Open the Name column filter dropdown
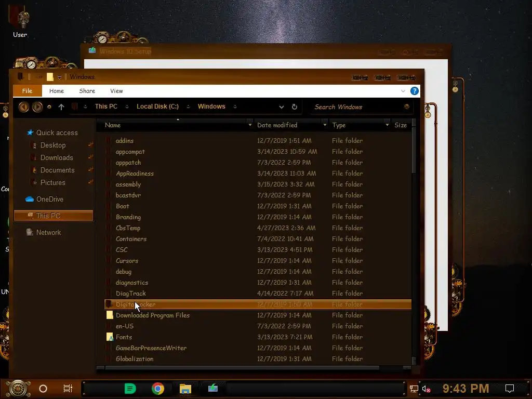This screenshot has width=532, height=399. (250, 125)
